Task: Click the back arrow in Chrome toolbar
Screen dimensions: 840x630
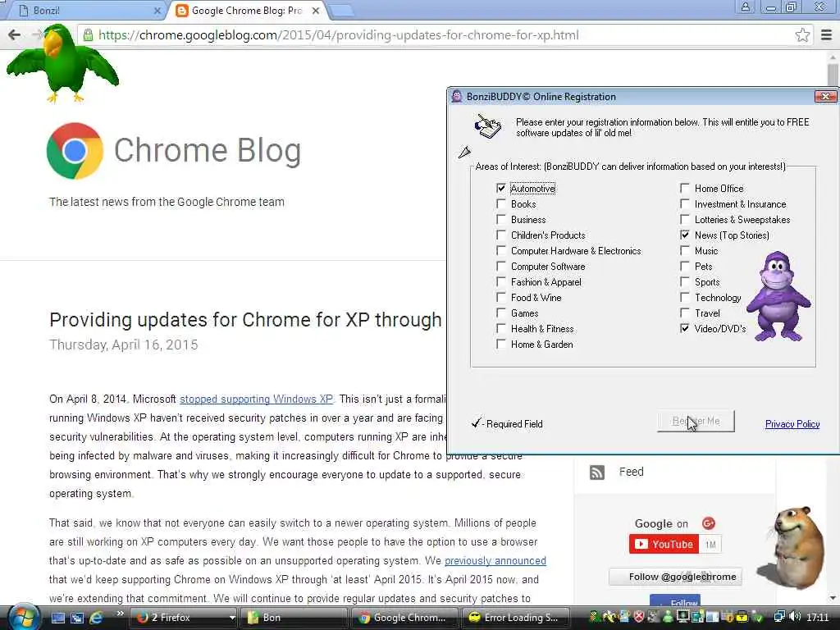Action: pyautogui.click(x=14, y=35)
